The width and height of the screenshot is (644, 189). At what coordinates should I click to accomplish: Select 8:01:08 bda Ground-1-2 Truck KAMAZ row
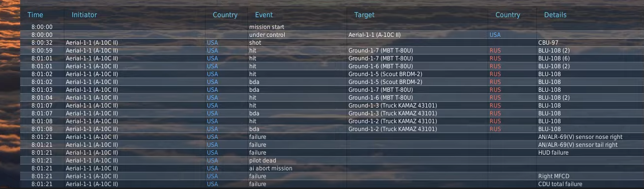(332, 129)
